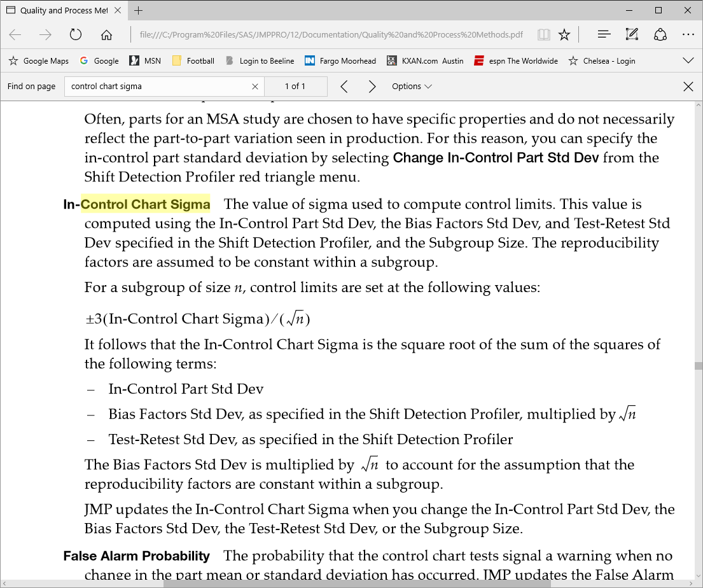Jump to next find result arrow
Image resolution: width=703 pixels, height=588 pixels.
tap(372, 87)
